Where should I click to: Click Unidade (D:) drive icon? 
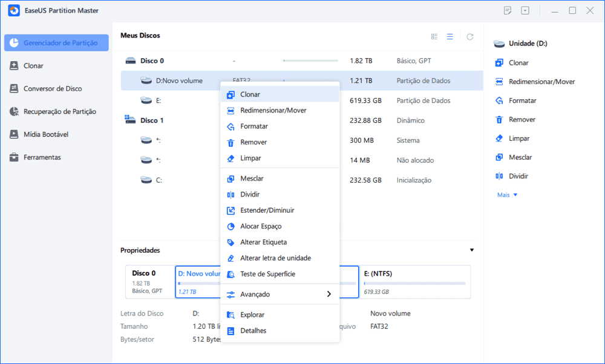pos(499,44)
